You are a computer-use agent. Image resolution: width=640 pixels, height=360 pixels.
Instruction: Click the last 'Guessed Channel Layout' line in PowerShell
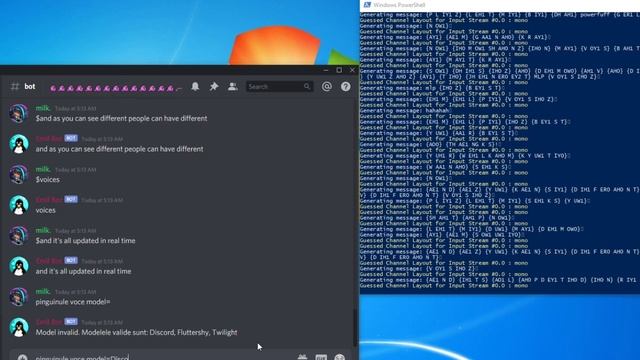pyautogui.click(x=444, y=286)
